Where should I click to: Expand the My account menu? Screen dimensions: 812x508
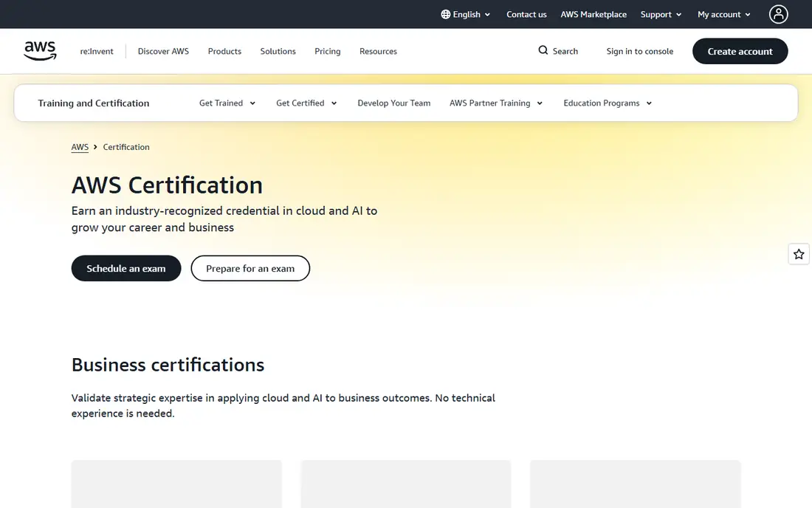(x=724, y=15)
